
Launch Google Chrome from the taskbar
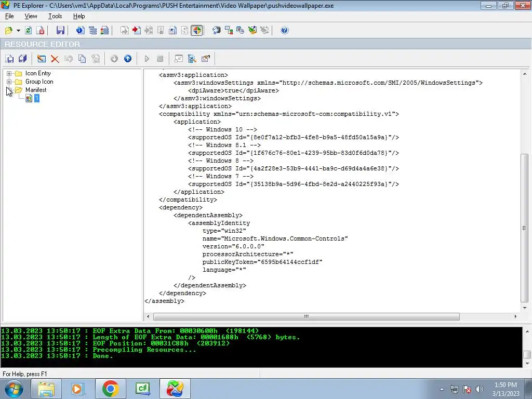[110, 389]
